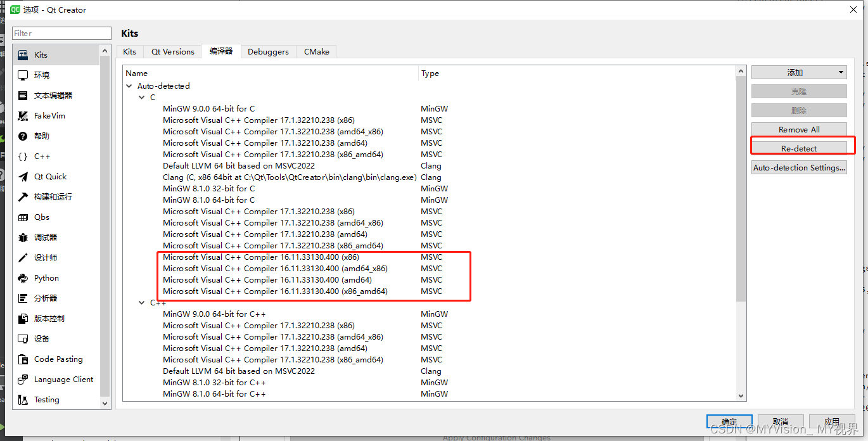The image size is (868, 441).
Task: Open FakeVim settings icon
Action: (x=23, y=116)
